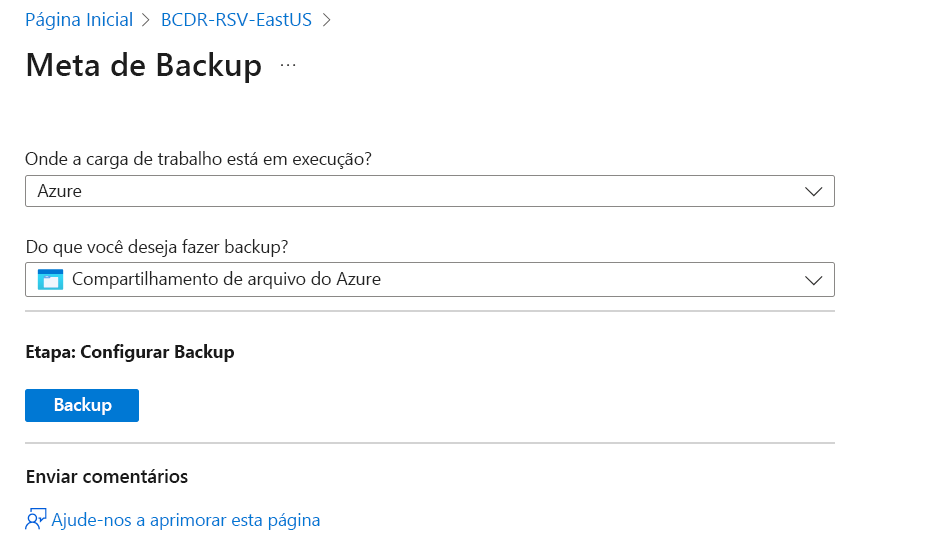Open the ellipsis menu beside Meta de Backup
This screenshot has height=550, width=946.
[x=288, y=65]
